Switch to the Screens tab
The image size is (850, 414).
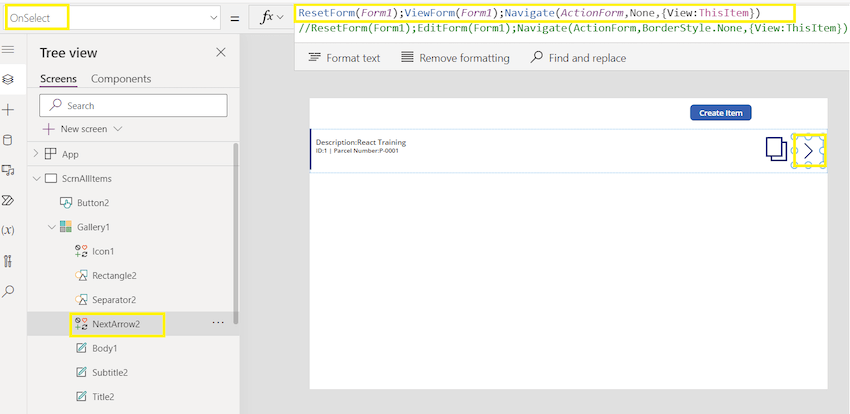click(59, 79)
